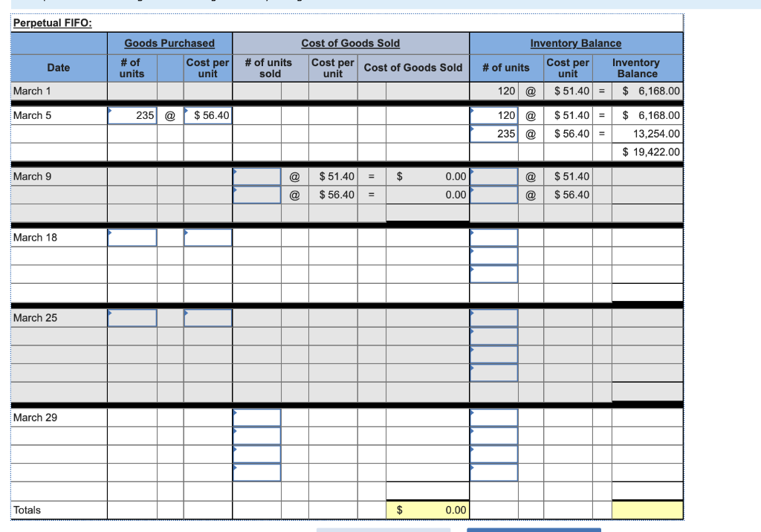Click the March 5 units purchased field showing 235
The width and height of the screenshot is (761, 532).
(x=132, y=115)
